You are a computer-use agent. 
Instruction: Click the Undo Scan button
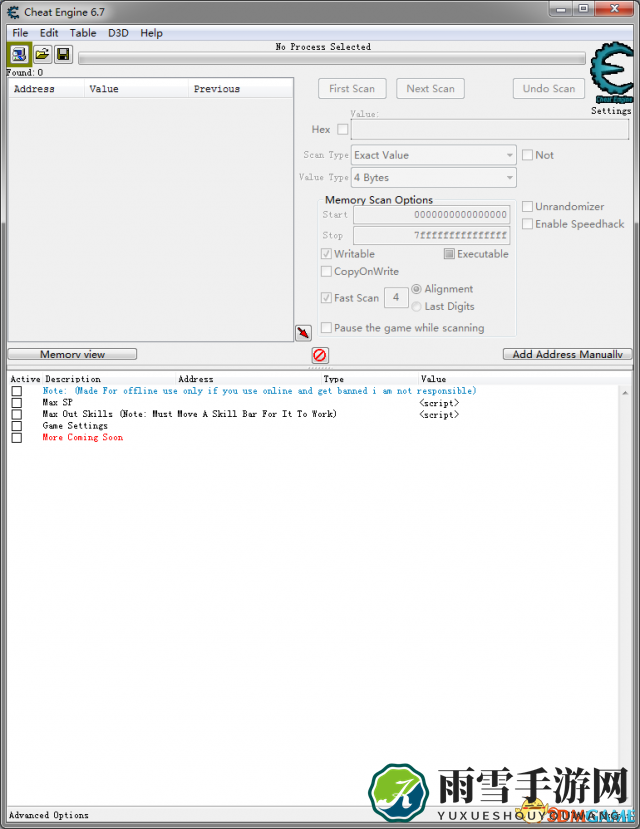549,88
